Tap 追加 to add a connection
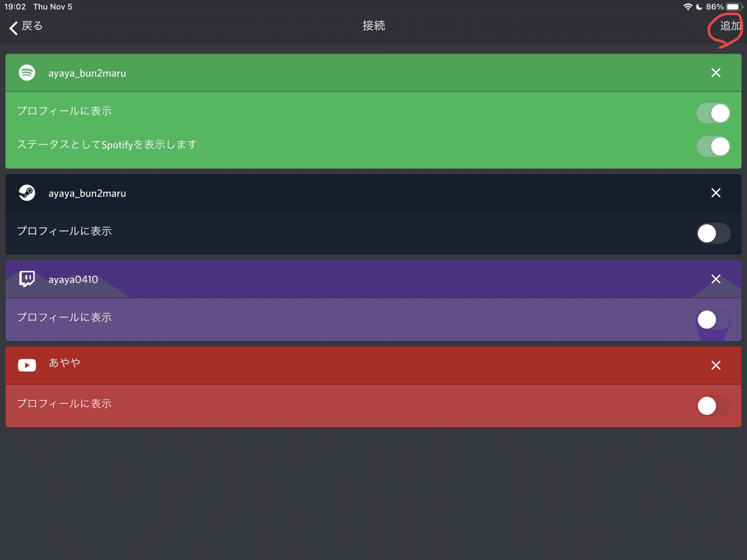The image size is (747, 560). coord(730,26)
